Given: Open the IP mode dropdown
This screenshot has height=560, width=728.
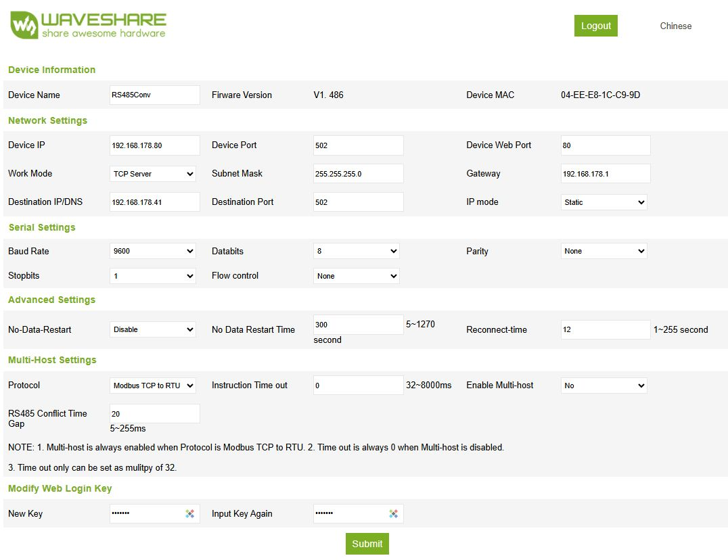Looking at the screenshot, I should click(604, 202).
